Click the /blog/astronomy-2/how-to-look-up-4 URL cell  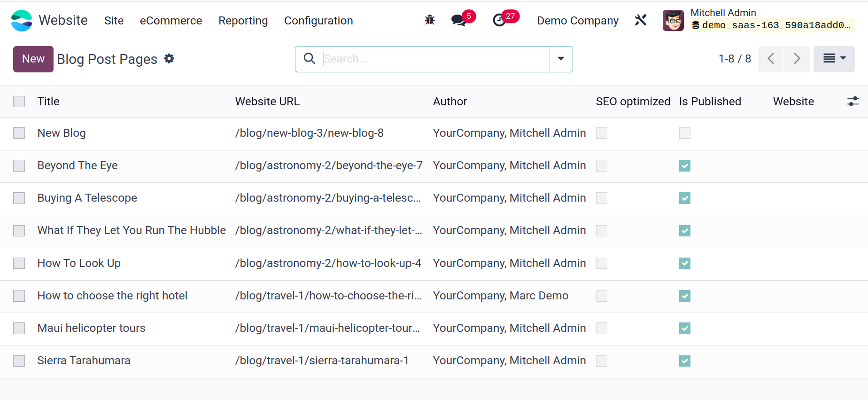(328, 263)
